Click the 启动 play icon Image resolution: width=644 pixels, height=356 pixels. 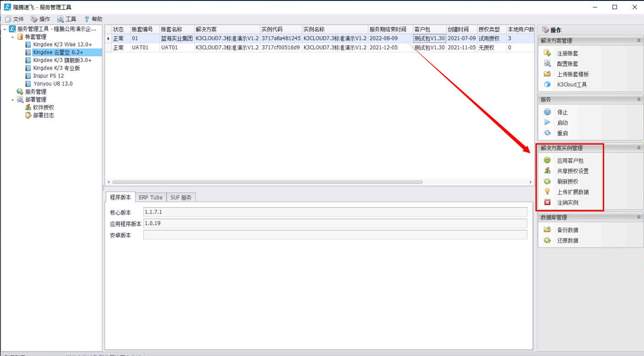(547, 122)
